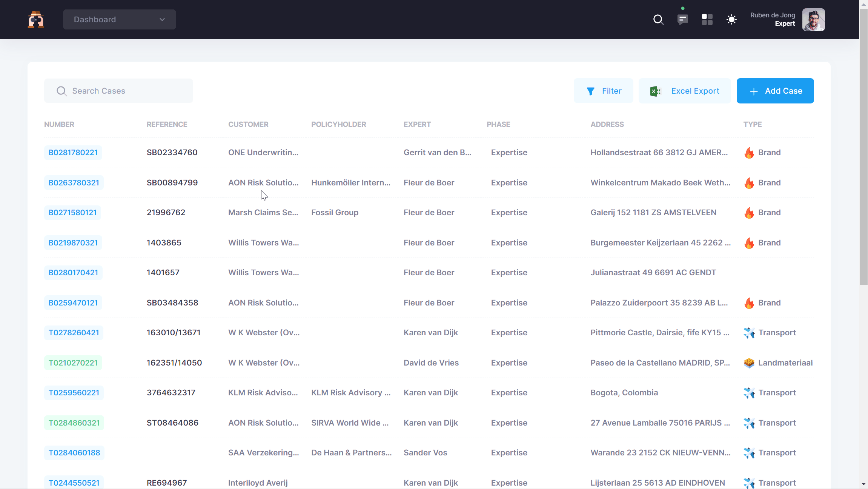Open green case number T0210270221

coord(73,363)
